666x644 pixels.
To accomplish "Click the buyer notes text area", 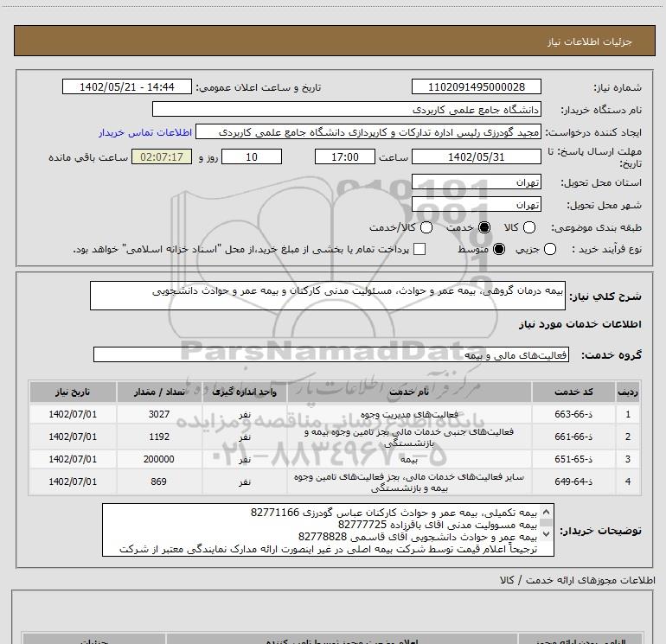I will pyautogui.click(x=328, y=530).
